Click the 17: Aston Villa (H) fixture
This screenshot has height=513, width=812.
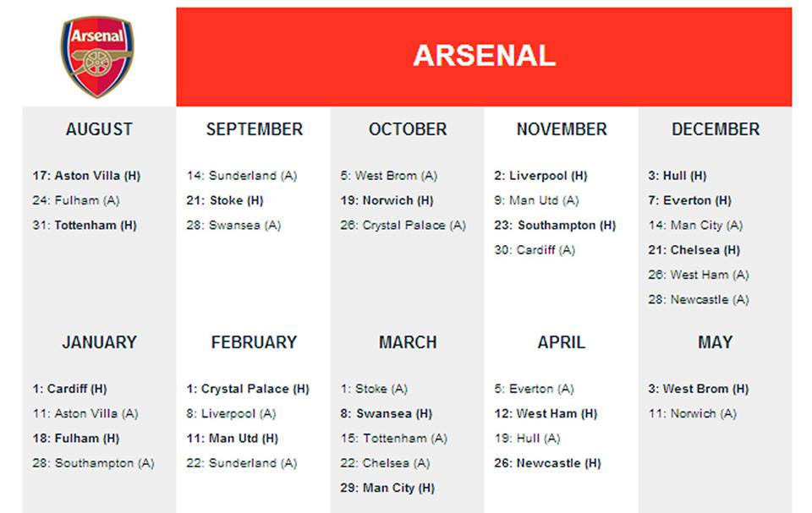86,176
